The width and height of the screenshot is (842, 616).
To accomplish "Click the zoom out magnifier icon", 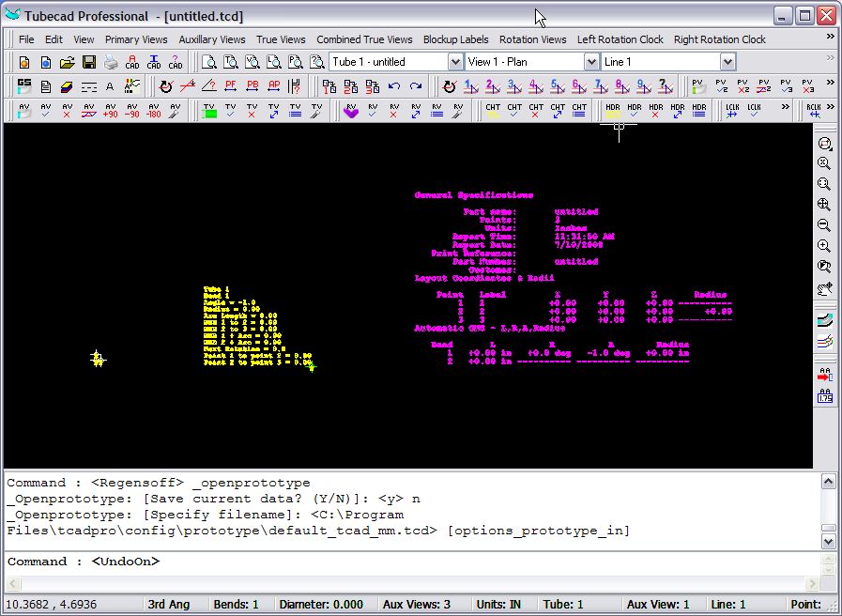I will pos(824,225).
